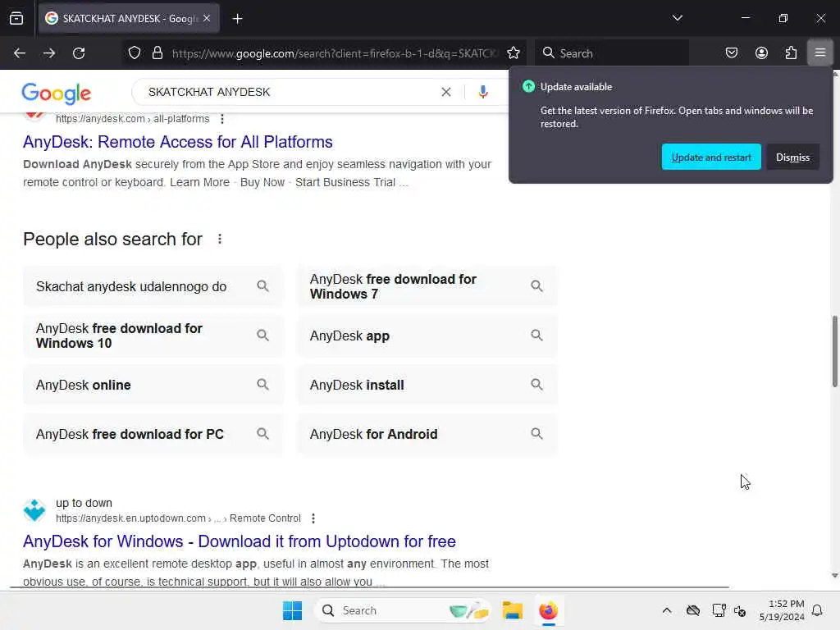Start voice search with microphone icon

(482, 92)
